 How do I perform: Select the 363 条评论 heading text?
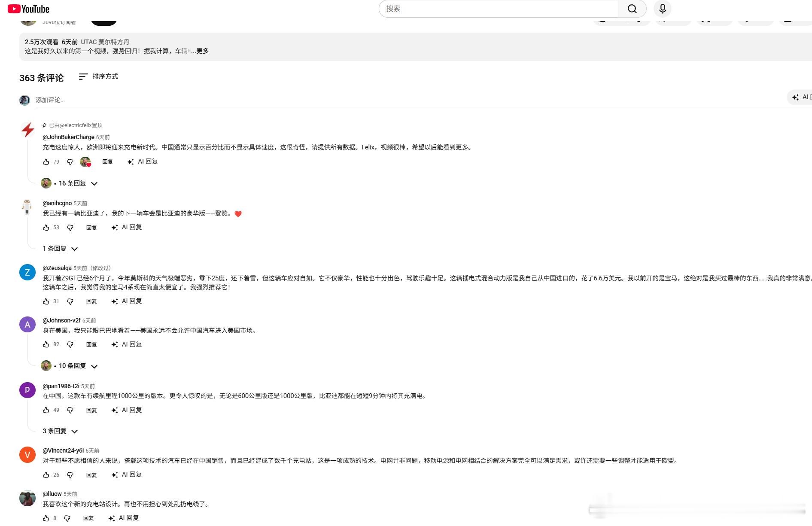(42, 78)
